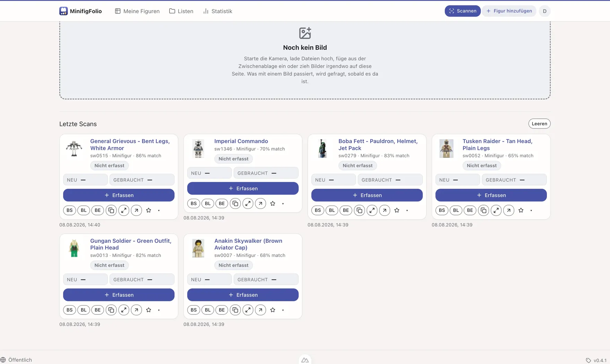
Task: Open Imperial Commando external arrow link
Action: (x=261, y=204)
